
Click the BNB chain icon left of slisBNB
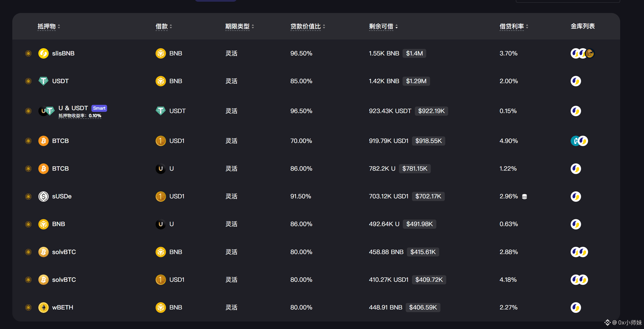click(28, 53)
